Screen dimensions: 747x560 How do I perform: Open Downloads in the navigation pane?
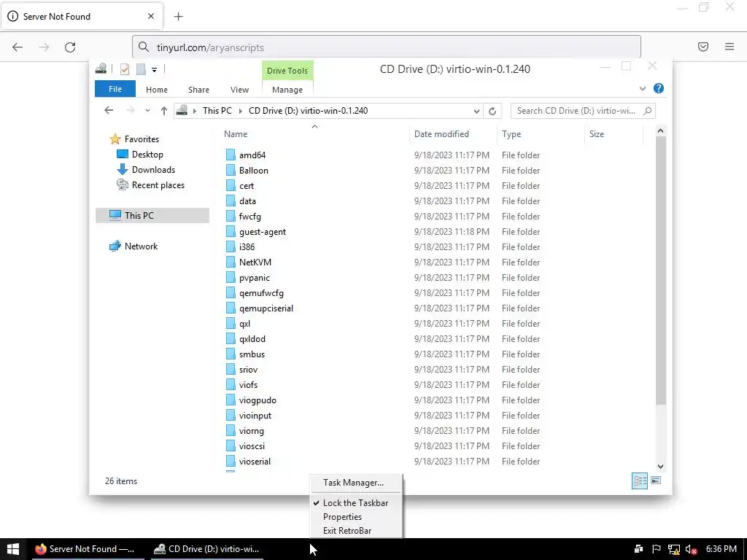pos(153,169)
